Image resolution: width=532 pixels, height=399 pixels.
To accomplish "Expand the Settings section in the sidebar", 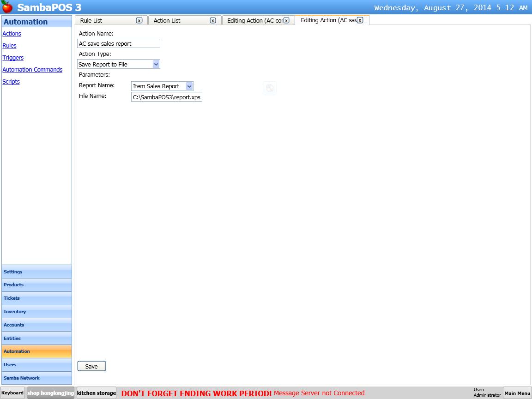I will tap(36, 272).
